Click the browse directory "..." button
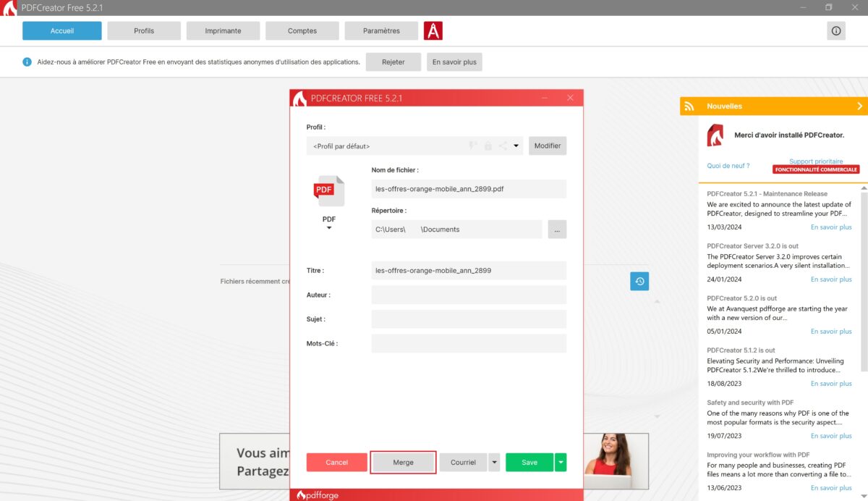Viewport: 868px width, 501px height. 557,230
